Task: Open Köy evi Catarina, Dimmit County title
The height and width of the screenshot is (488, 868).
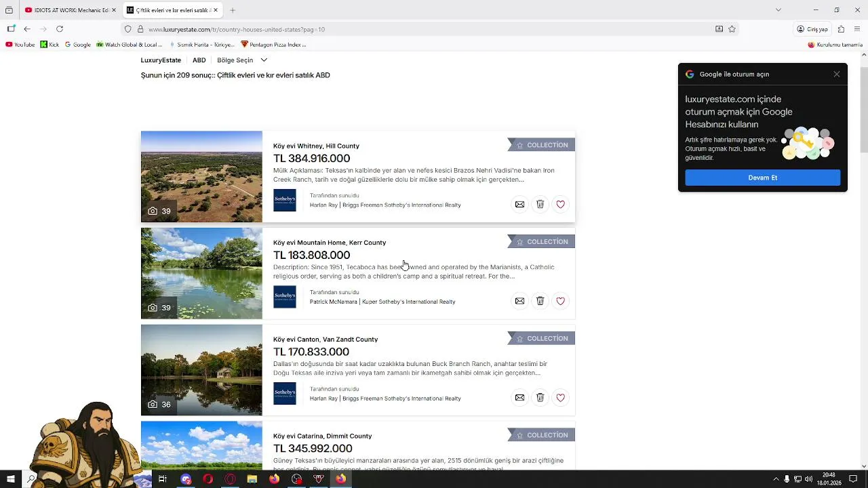Action: coord(322,436)
